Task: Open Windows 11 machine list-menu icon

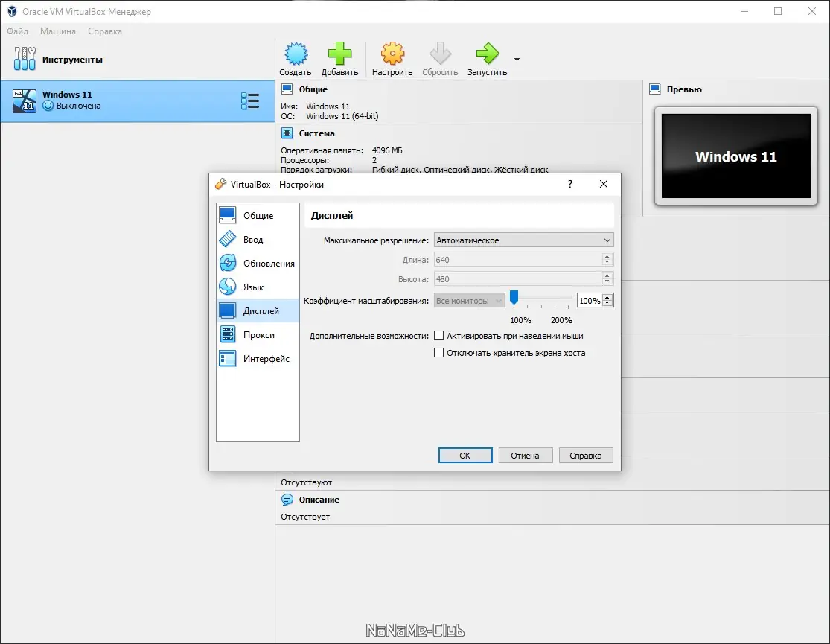Action: [x=250, y=101]
